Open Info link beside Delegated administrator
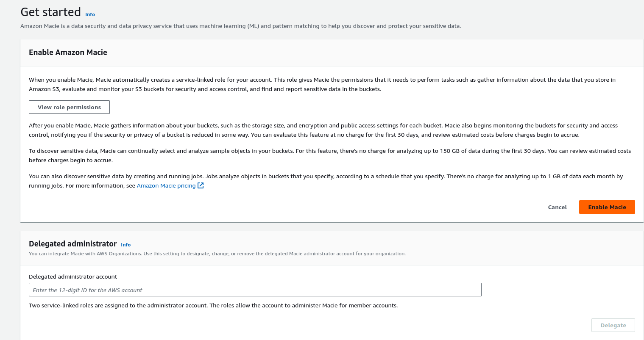This screenshot has height=340, width=644. pyautogui.click(x=125, y=245)
